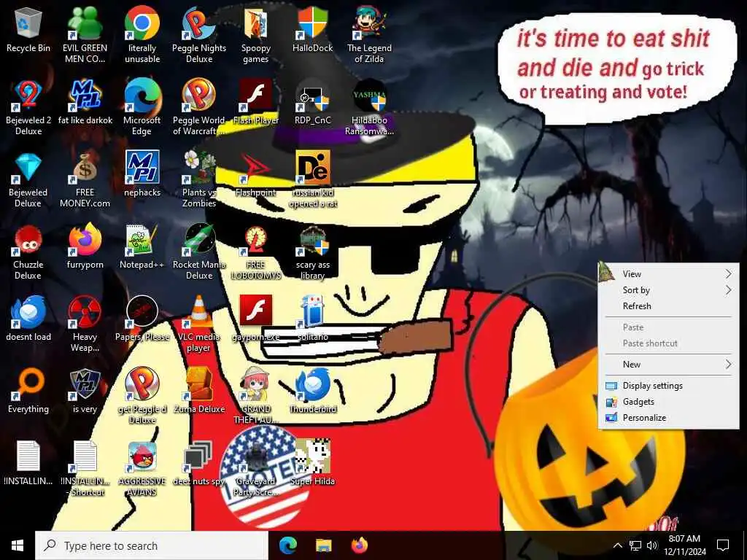Viewport: 747px width, 560px height.
Task: Open Gadgets from context menu
Action: [668, 402]
